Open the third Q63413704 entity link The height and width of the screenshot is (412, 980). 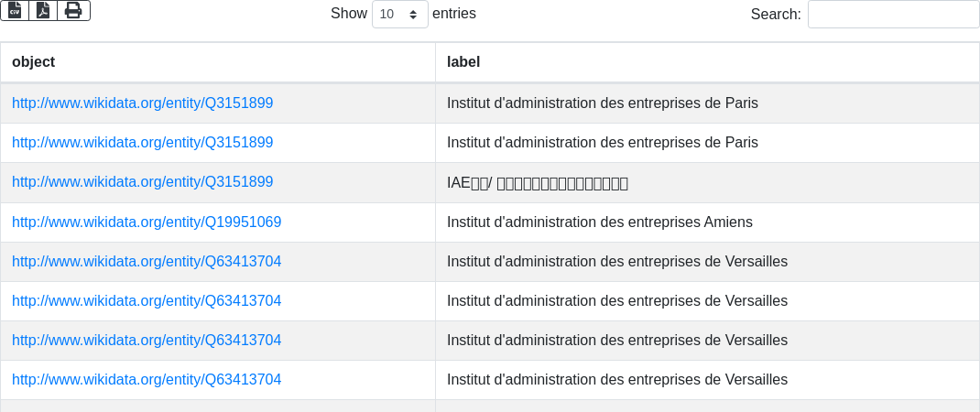(147, 341)
